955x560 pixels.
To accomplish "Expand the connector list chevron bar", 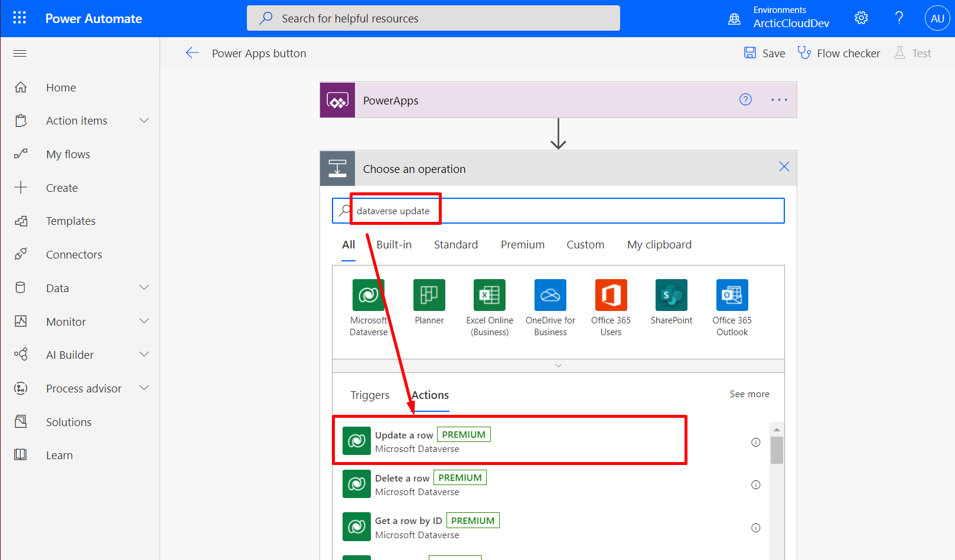I will click(558, 366).
